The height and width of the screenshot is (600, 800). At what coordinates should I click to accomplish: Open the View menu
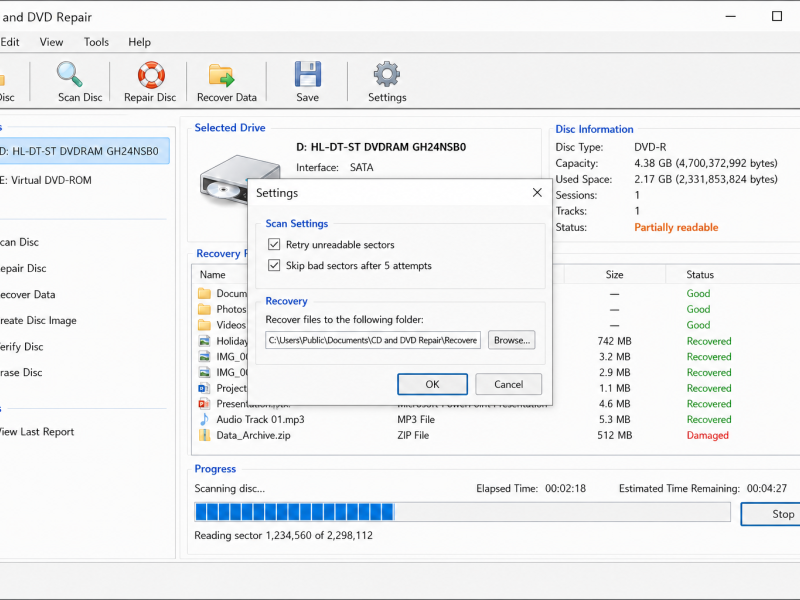pos(52,42)
